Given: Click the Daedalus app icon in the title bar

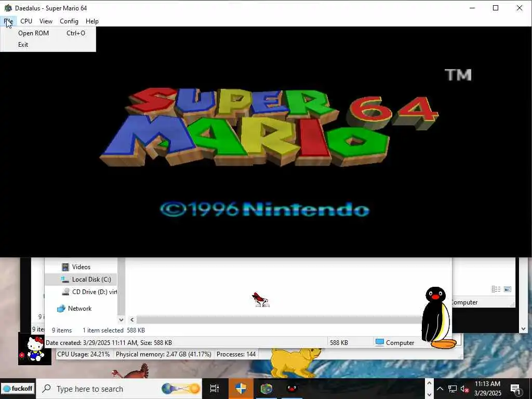Looking at the screenshot, I should point(8,8).
